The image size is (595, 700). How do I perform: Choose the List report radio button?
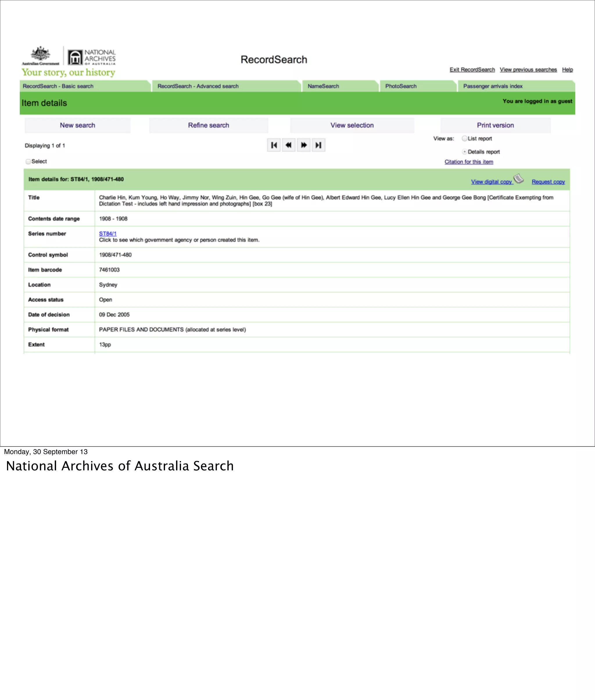pos(465,138)
